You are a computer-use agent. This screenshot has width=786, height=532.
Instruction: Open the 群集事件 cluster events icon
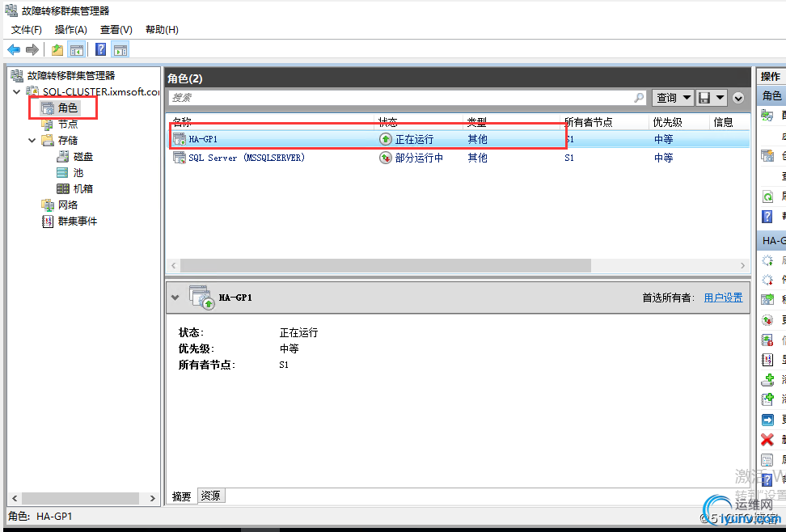[x=48, y=221]
